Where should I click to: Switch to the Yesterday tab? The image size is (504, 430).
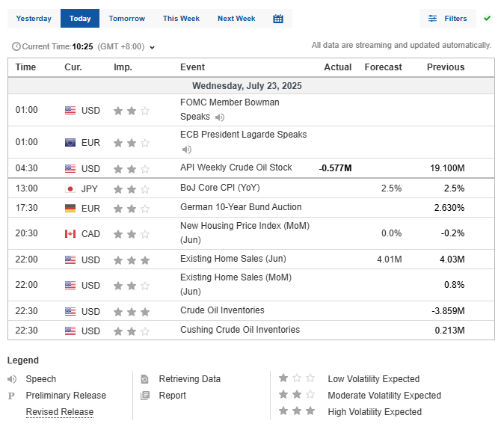coord(34,18)
